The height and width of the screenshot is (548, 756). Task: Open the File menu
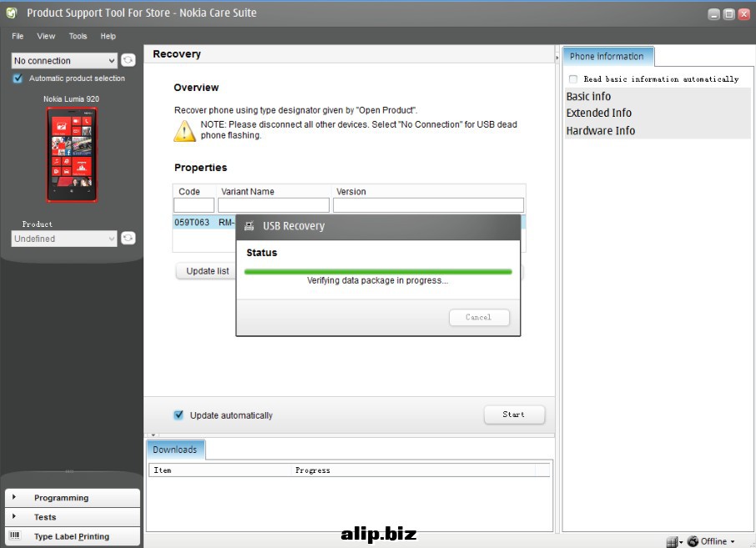pos(18,36)
